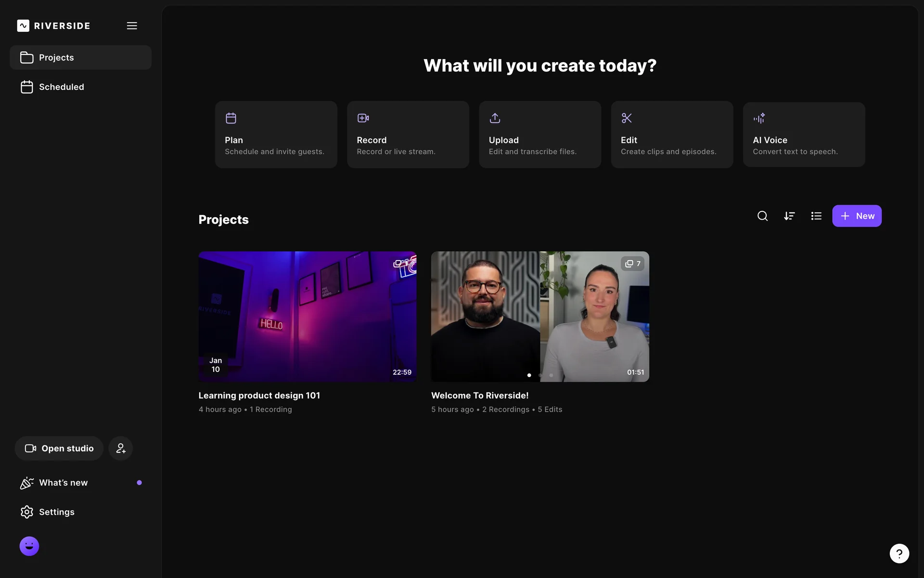This screenshot has width=924, height=578.
Task: Click the 7 items badge on thumbnail
Action: (632, 263)
